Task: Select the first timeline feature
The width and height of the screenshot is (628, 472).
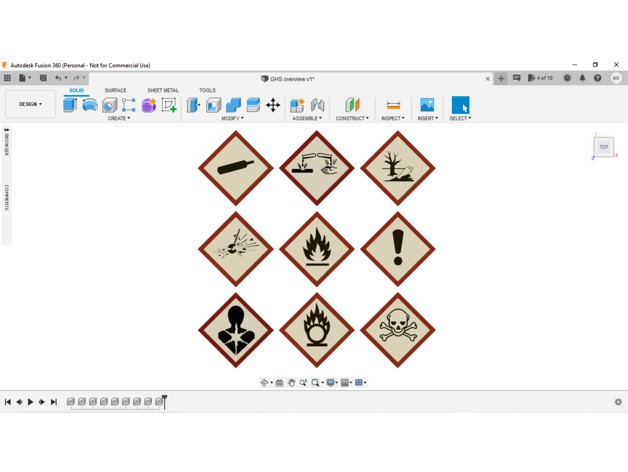Action: (71, 401)
